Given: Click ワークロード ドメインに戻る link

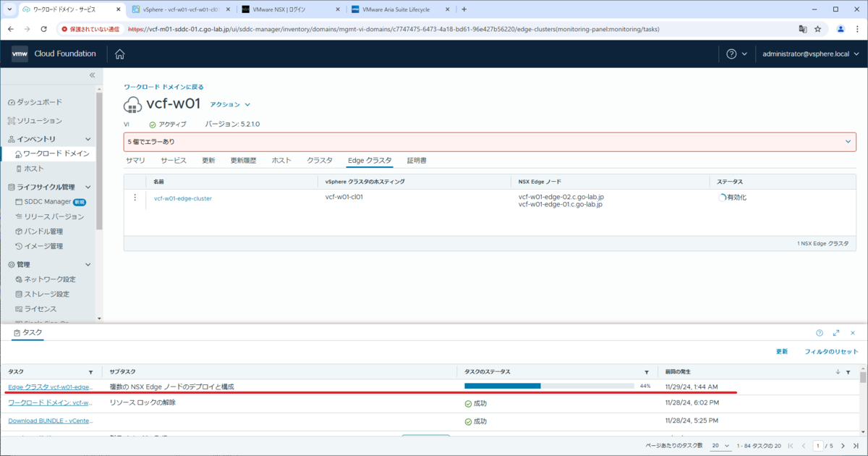Looking at the screenshot, I should (x=163, y=87).
